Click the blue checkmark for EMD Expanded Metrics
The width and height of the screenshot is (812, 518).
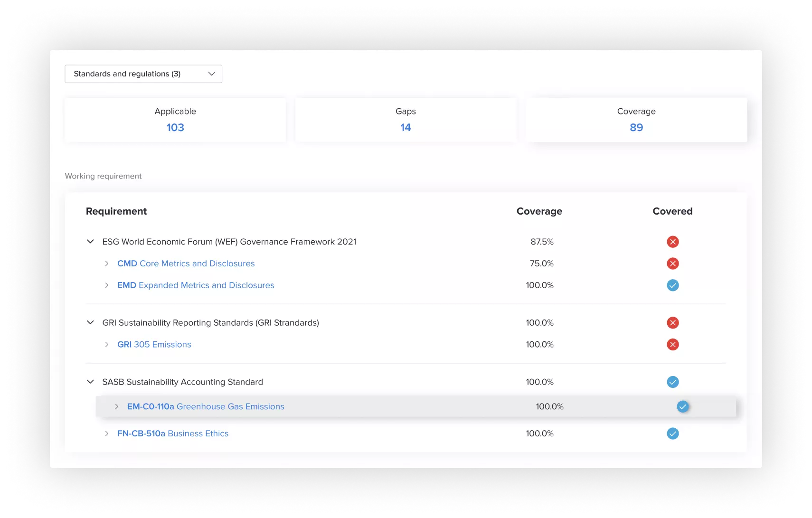tap(673, 285)
